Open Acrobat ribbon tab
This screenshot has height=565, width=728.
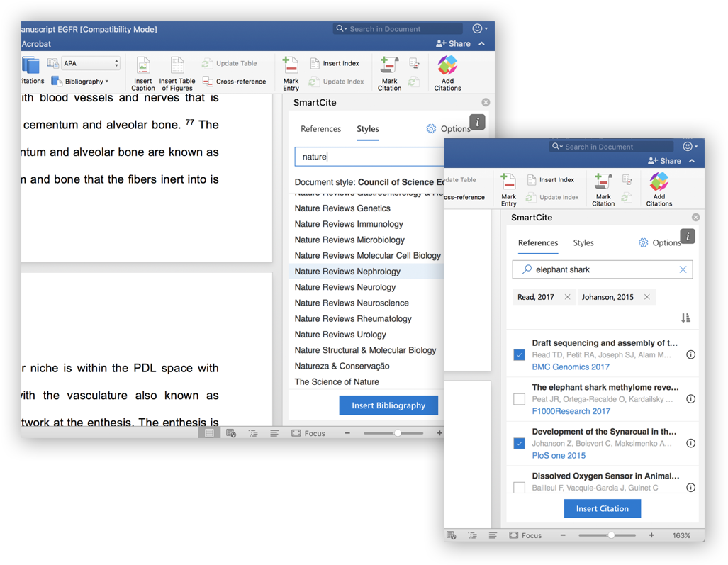(x=36, y=44)
